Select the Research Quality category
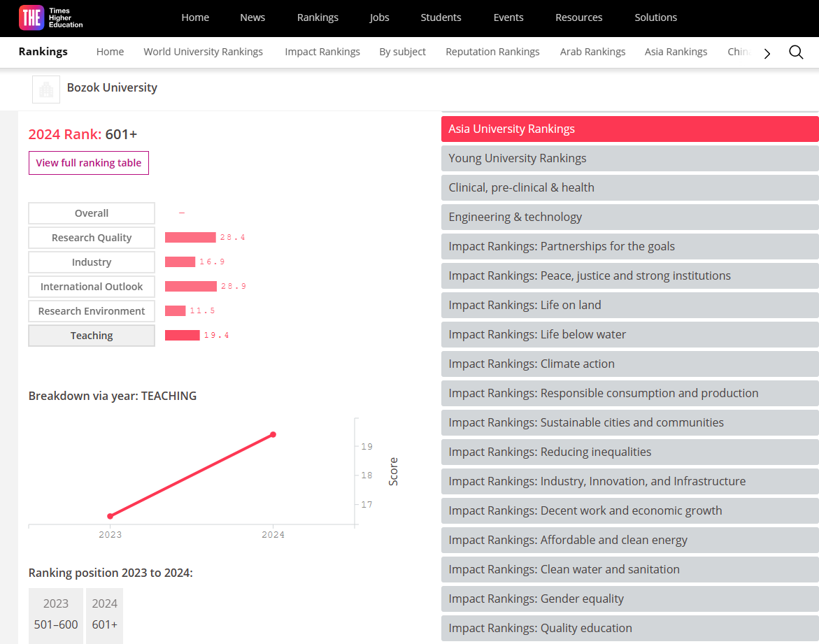 (x=92, y=238)
